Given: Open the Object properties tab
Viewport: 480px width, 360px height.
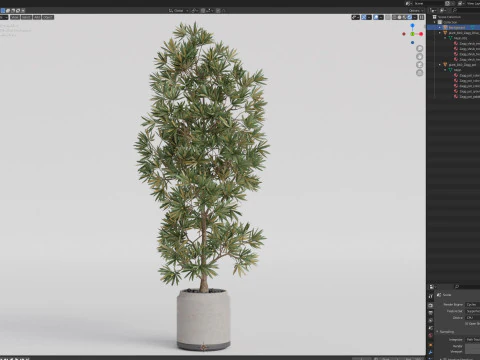Looking at the screenshot, I should pos(431,345).
